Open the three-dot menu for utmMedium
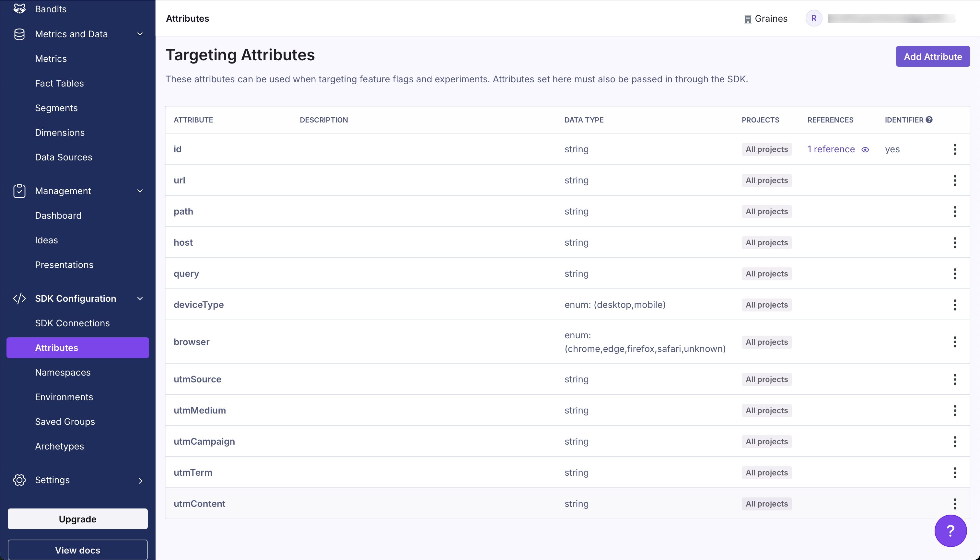 (x=955, y=410)
